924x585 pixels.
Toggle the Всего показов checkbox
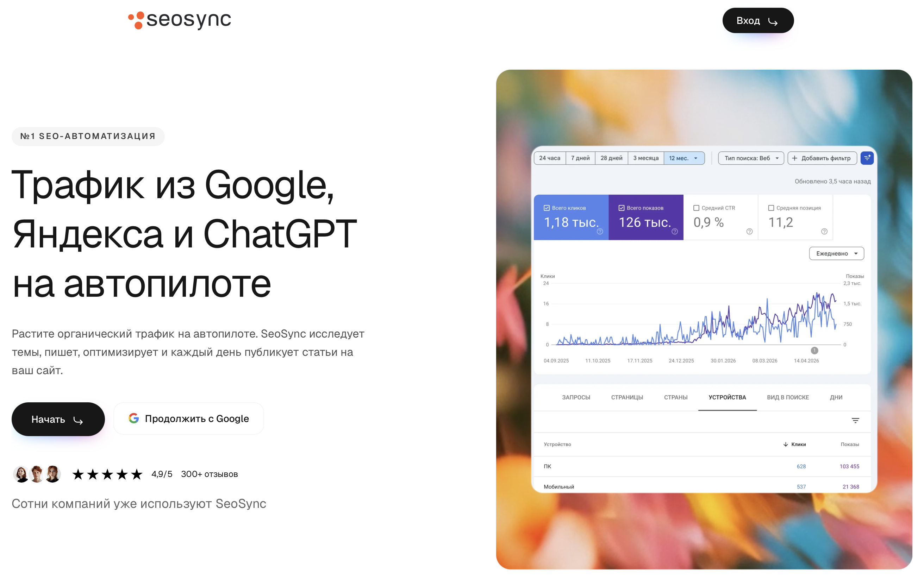pyautogui.click(x=622, y=208)
